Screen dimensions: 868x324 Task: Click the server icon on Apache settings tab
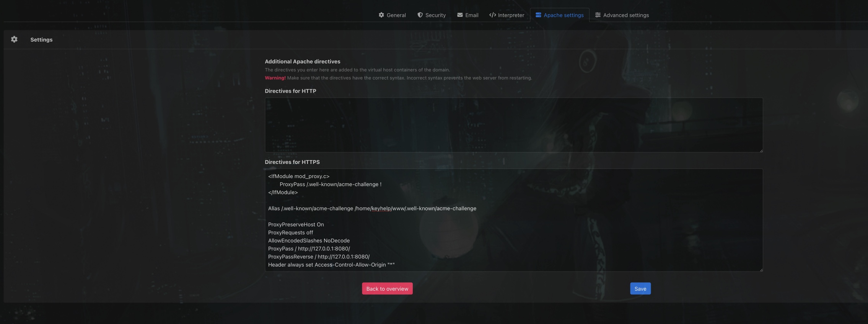[538, 15]
